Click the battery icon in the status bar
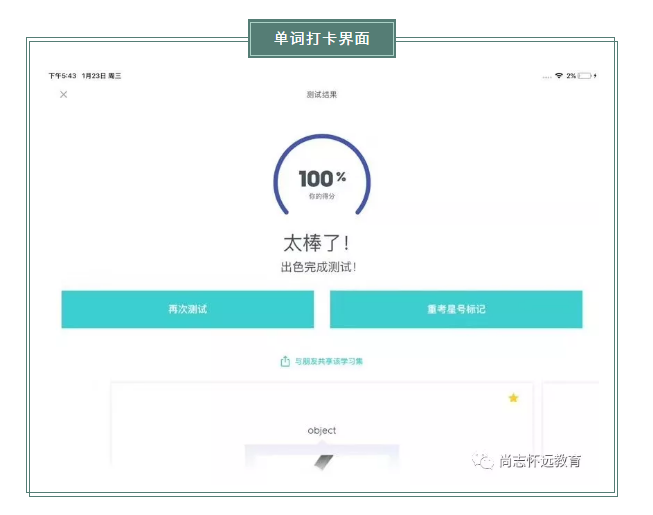The height and width of the screenshot is (515, 653). [585, 76]
